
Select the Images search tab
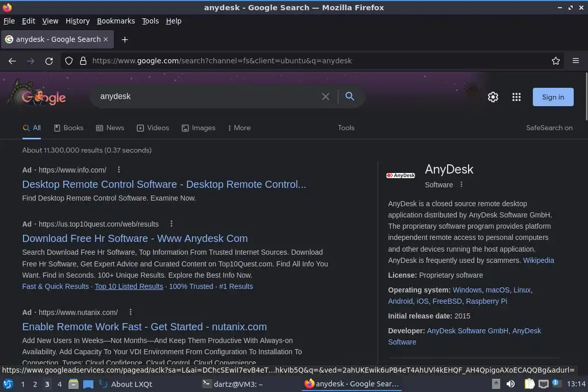pos(199,128)
